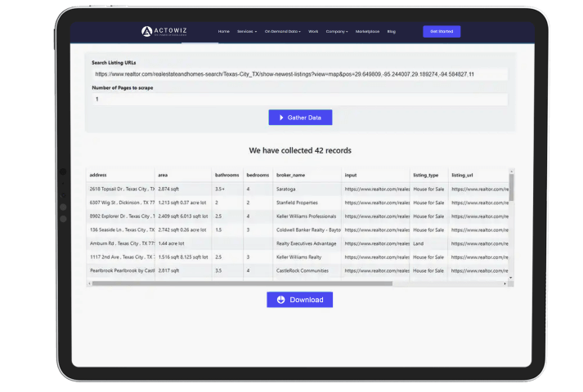The image size is (583, 392).
Task: Open the Blog page
Action: pos(391,32)
